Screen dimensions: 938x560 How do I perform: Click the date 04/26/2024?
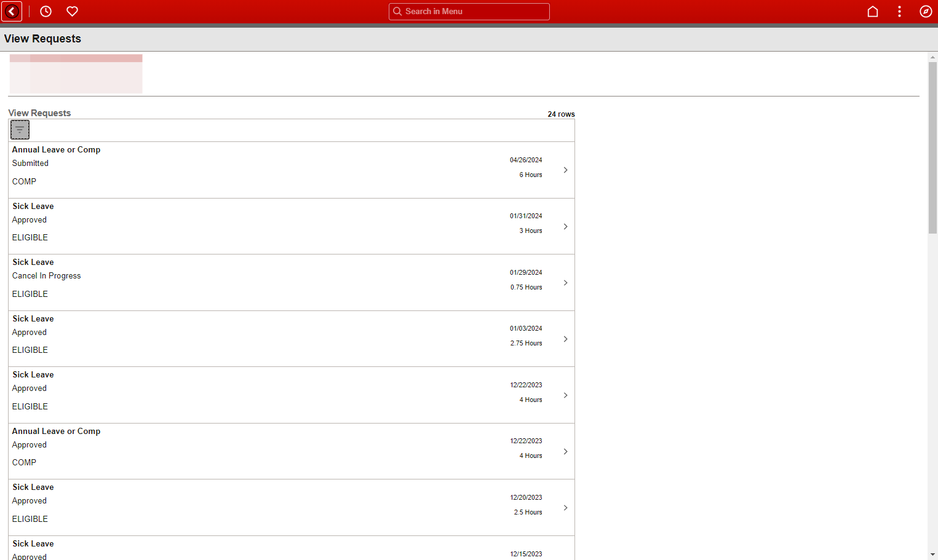(x=526, y=160)
